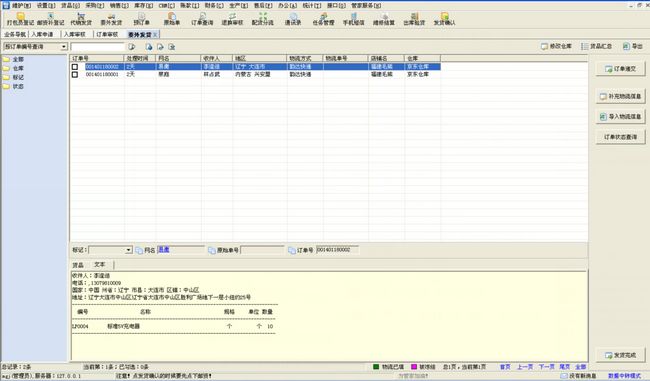
Task: Switch to the 入库申请 tab
Action: pos(43,34)
